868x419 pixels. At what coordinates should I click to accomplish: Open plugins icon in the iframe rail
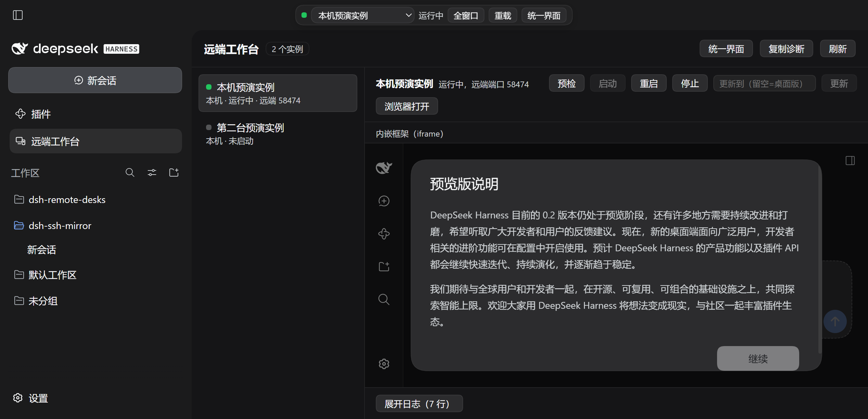(384, 234)
